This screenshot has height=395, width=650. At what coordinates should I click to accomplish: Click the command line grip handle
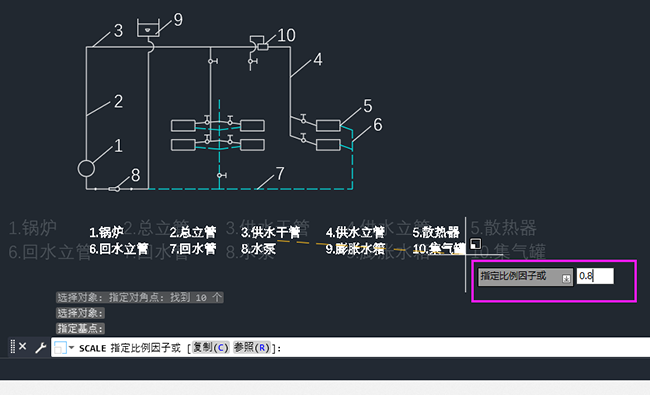tap(12, 347)
